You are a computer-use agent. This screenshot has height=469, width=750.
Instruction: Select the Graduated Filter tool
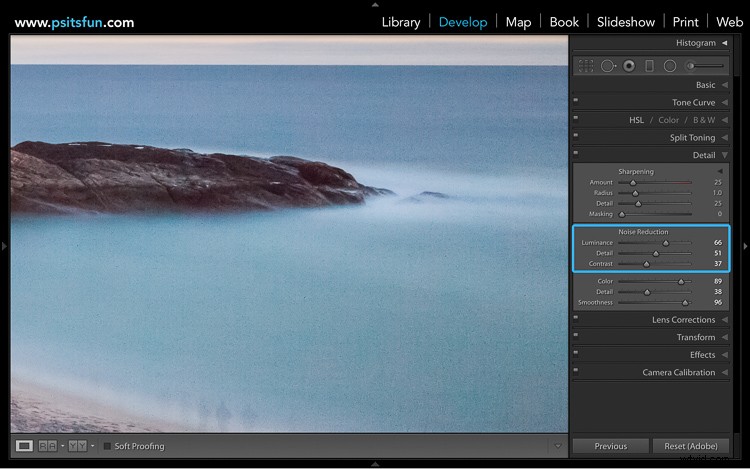(649, 65)
